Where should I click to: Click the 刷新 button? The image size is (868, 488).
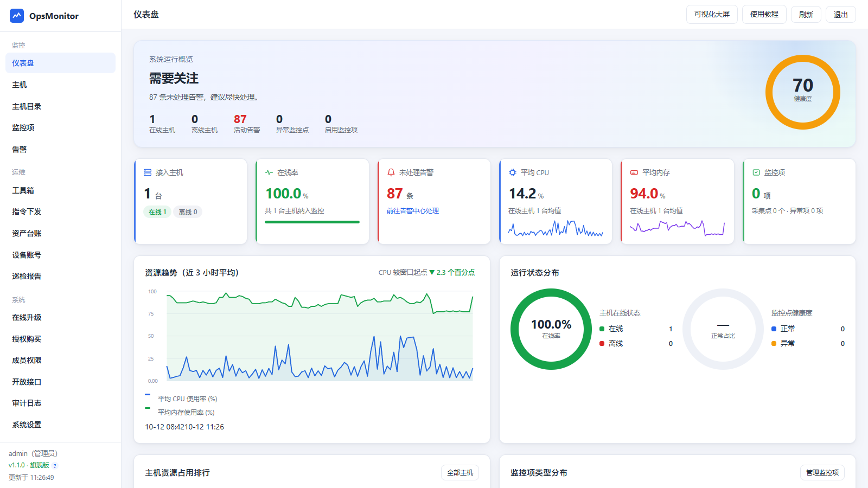(x=806, y=15)
